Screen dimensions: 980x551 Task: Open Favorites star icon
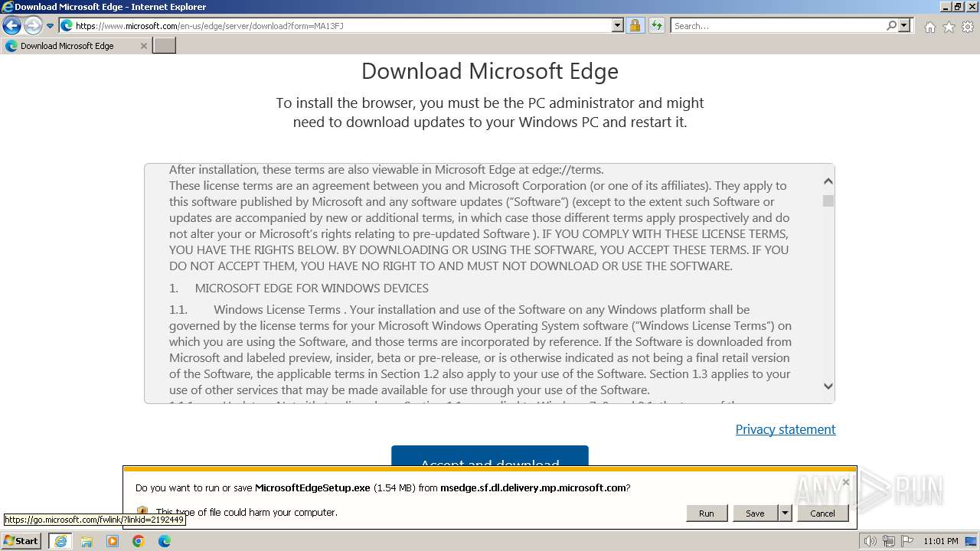click(x=949, y=27)
